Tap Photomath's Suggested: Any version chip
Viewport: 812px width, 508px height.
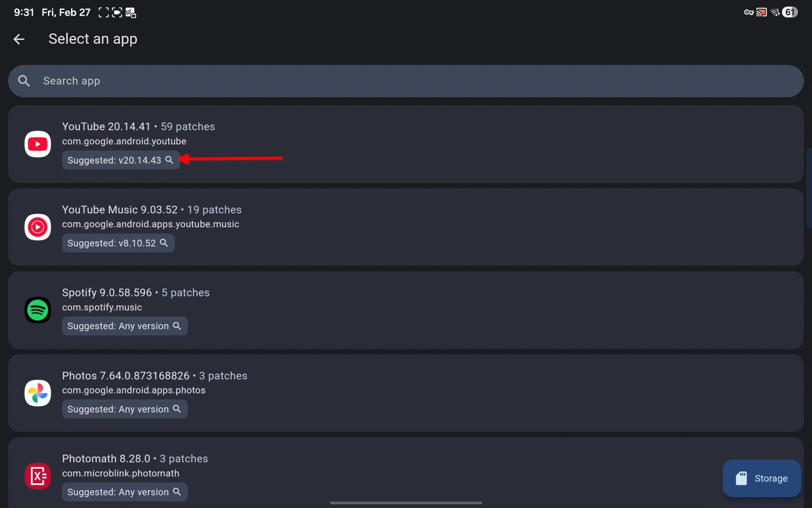(125, 492)
